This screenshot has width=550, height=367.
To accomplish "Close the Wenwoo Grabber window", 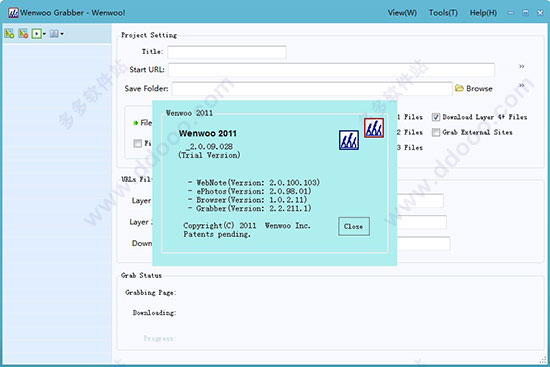I will tap(540, 13).
